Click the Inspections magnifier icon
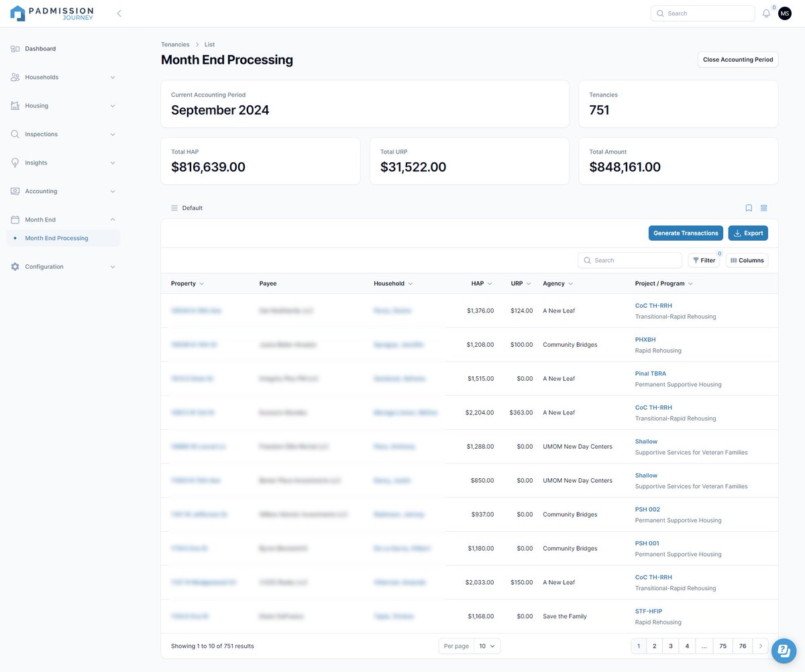 (x=15, y=134)
